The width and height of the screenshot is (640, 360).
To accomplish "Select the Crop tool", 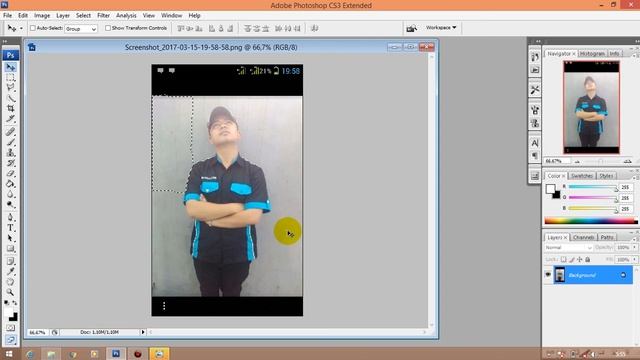I will 11,109.
